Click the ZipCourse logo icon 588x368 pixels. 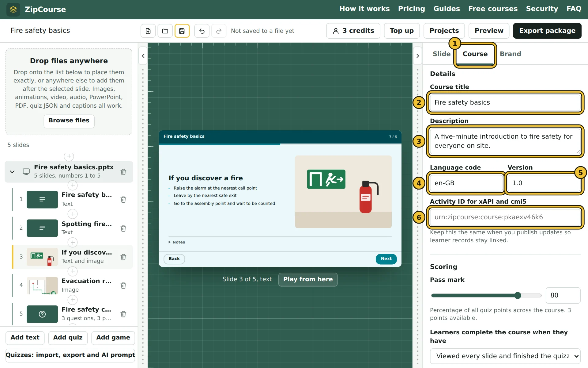[x=13, y=10]
